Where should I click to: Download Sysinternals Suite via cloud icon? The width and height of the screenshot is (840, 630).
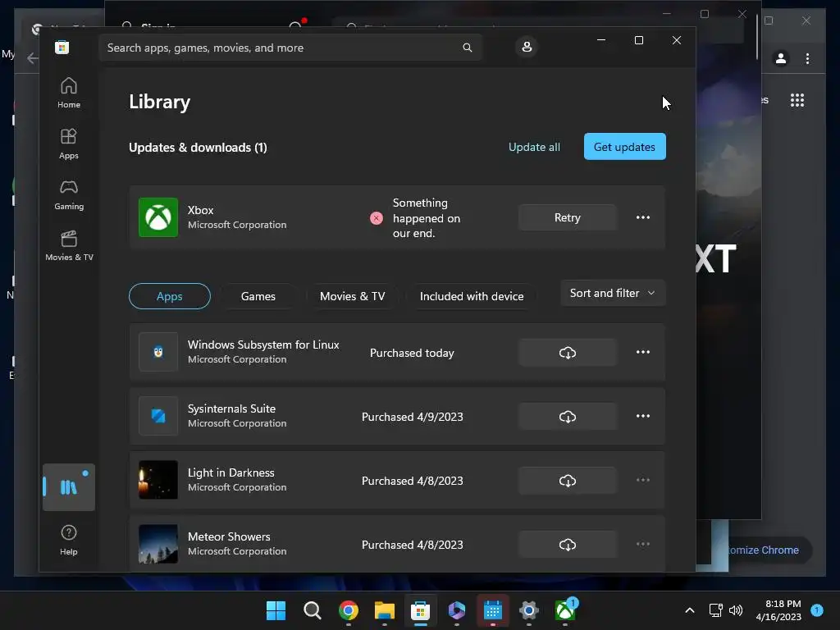point(568,417)
